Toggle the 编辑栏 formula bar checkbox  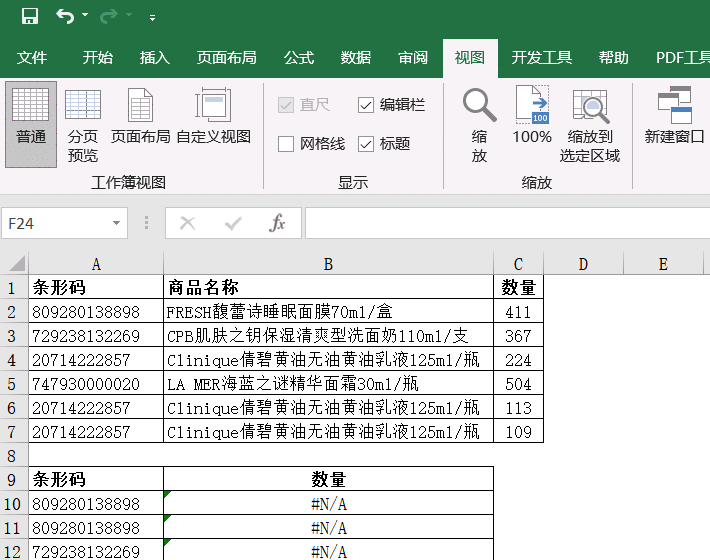click(365, 105)
